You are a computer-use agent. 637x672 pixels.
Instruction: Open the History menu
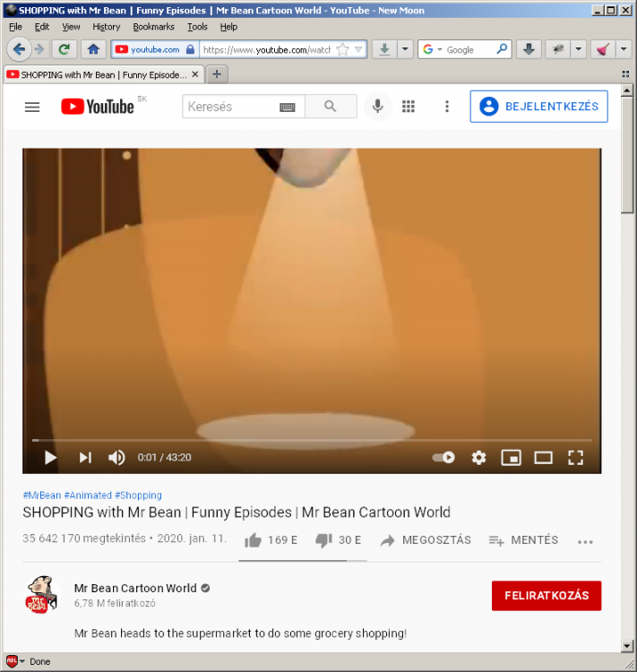[x=107, y=27]
